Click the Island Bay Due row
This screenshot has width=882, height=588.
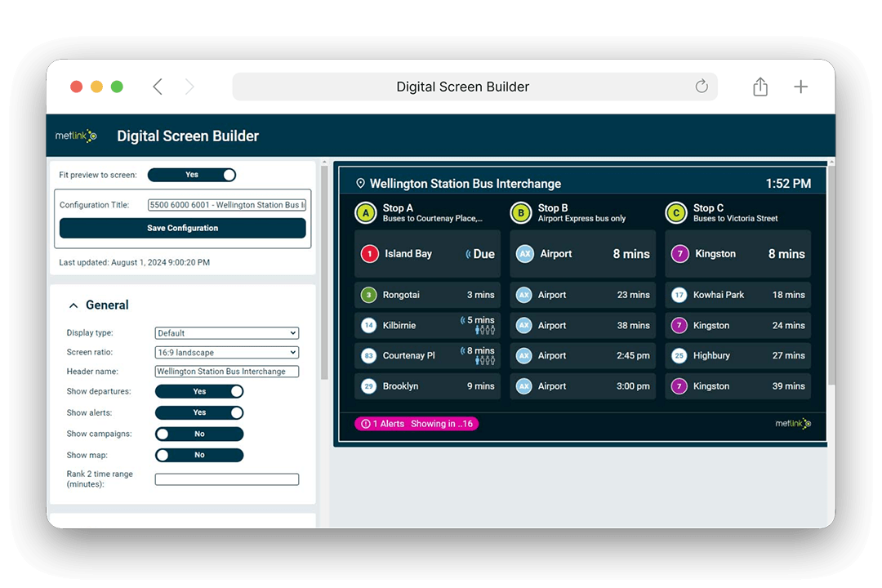click(427, 254)
